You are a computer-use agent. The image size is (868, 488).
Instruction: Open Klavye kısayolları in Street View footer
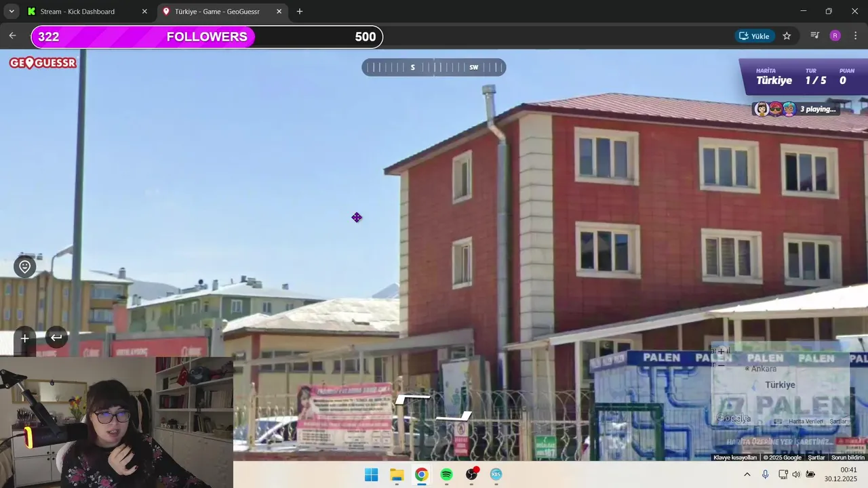pyautogui.click(x=734, y=457)
